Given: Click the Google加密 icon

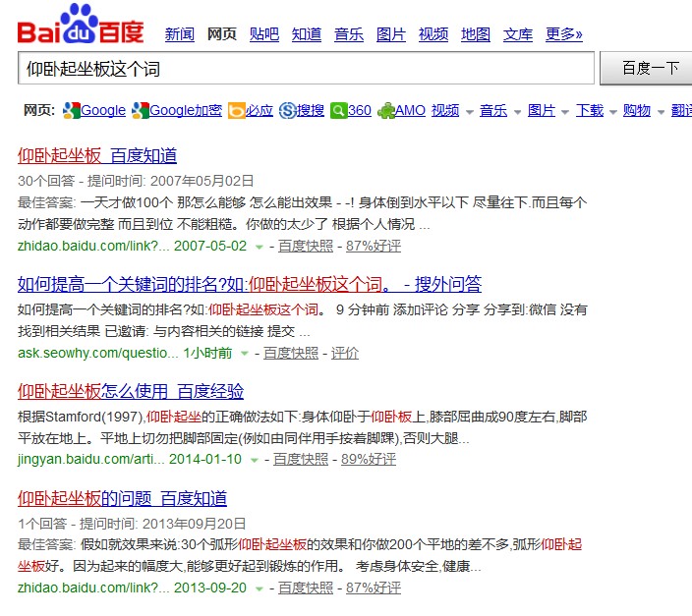Looking at the screenshot, I should tap(141, 111).
